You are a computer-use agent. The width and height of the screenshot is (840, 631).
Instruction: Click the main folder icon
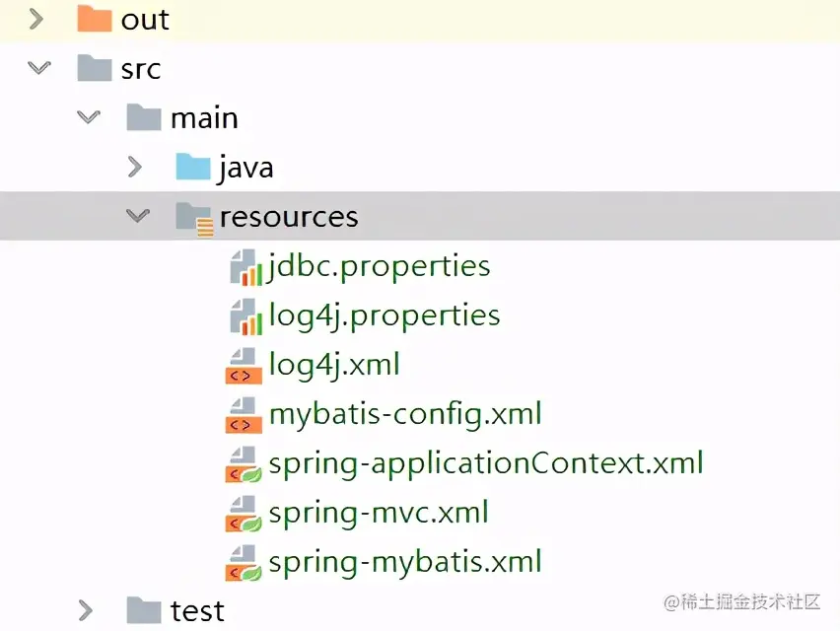tap(144, 116)
